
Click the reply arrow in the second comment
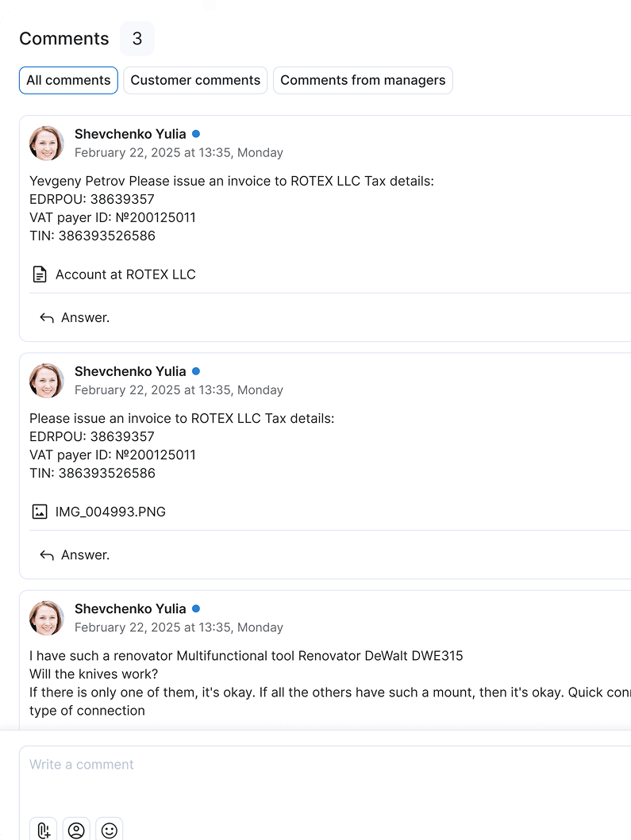pos(47,555)
